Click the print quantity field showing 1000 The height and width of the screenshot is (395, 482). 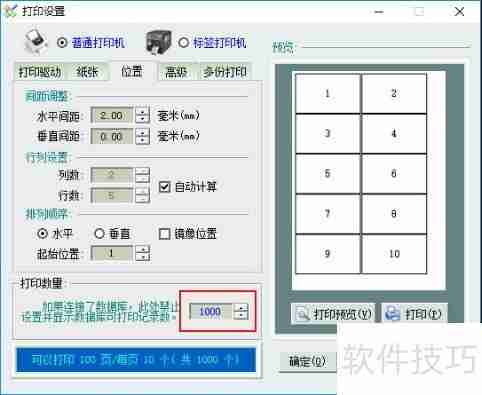[x=211, y=312]
